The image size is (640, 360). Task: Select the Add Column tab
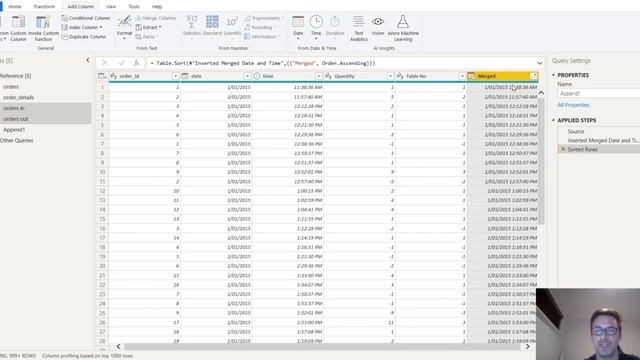[x=80, y=7]
